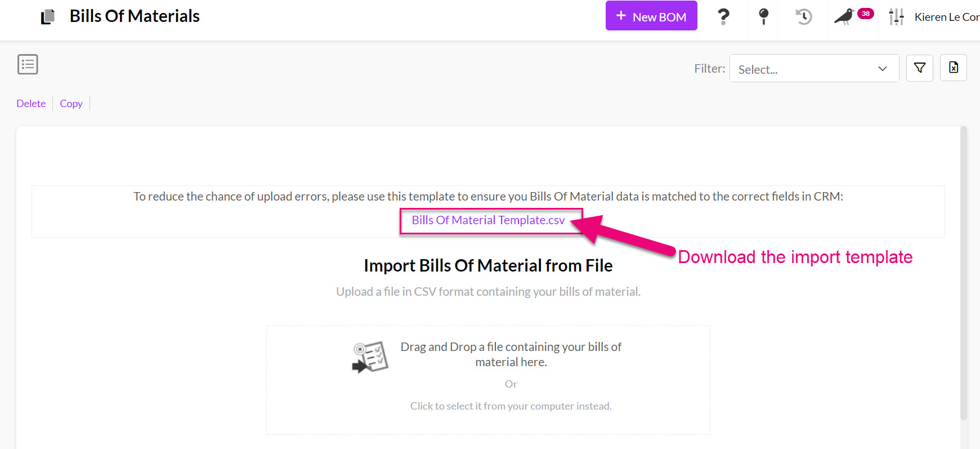
Task: Click the Excel export icon
Action: (x=954, y=68)
